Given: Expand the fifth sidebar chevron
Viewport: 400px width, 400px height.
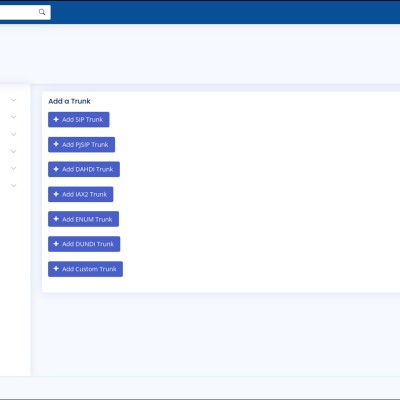Looking at the screenshot, I should [x=13, y=168].
